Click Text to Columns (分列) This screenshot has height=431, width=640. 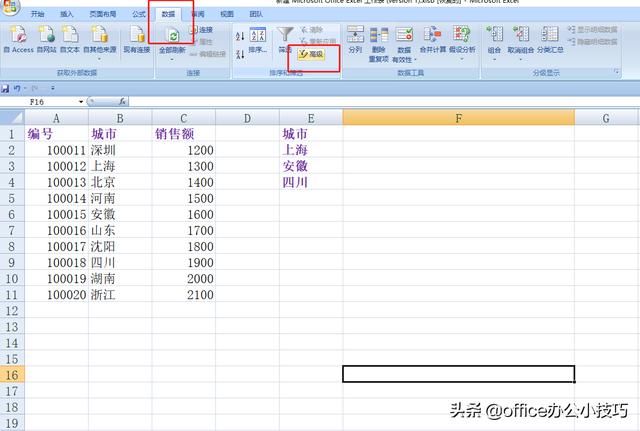[x=355, y=39]
